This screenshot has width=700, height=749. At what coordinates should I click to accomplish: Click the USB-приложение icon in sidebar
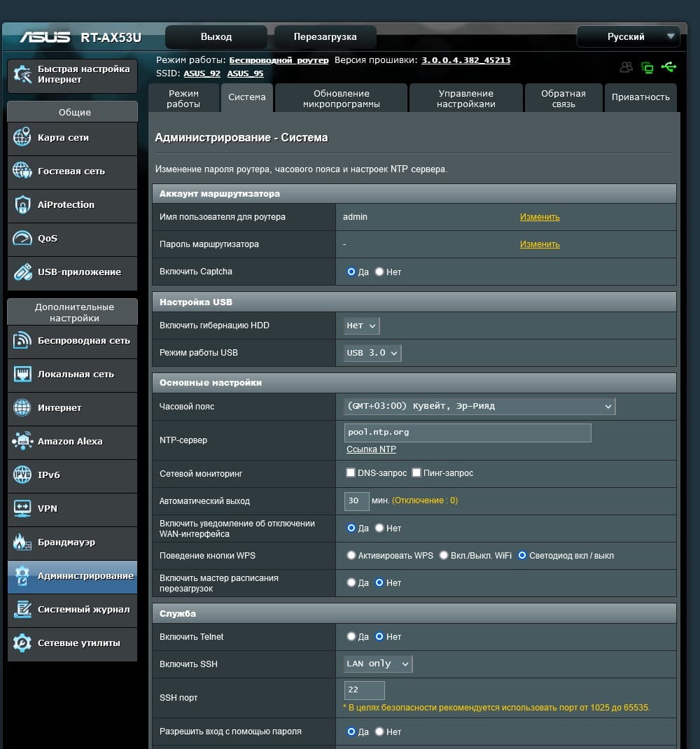22,272
